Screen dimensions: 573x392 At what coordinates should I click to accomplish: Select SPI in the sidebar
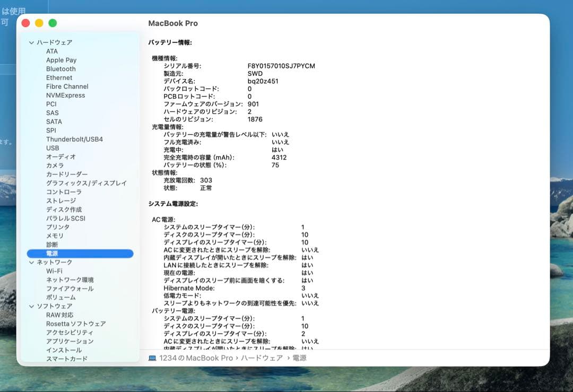click(x=51, y=130)
